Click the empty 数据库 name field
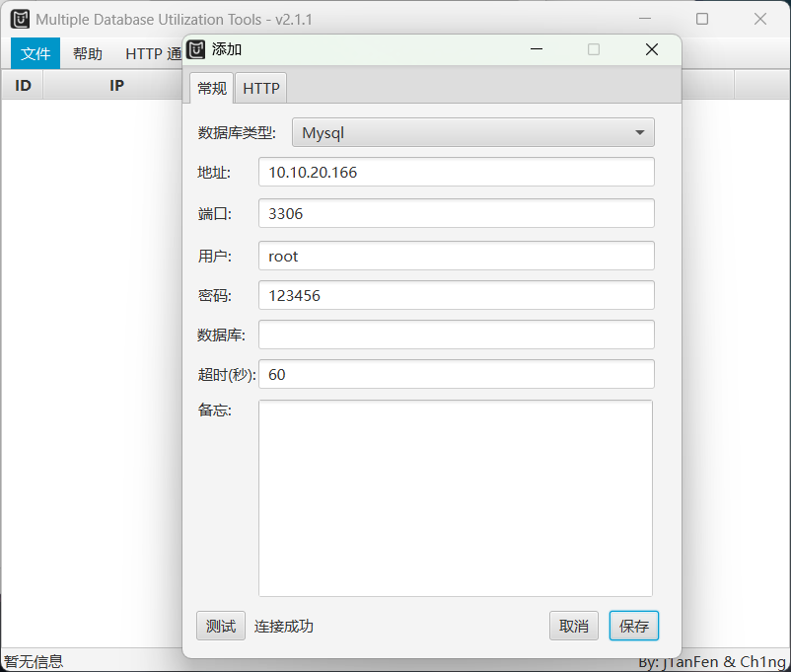This screenshot has height=672, width=791. pos(456,335)
